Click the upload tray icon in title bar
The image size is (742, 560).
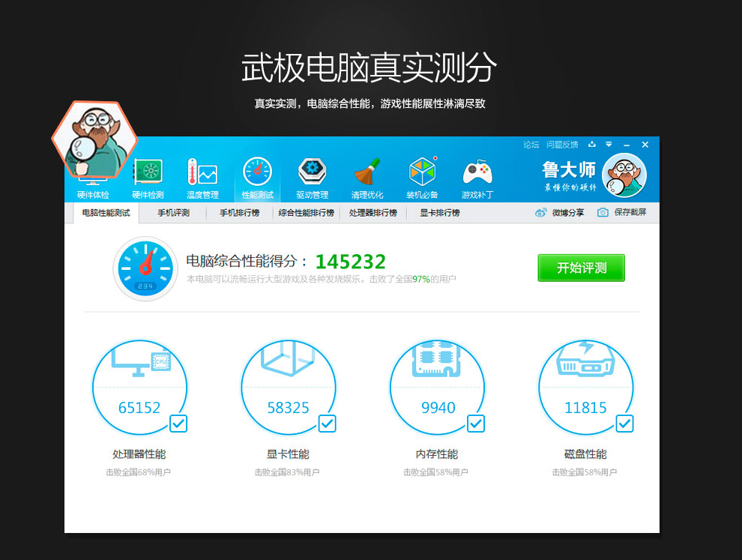coord(592,145)
